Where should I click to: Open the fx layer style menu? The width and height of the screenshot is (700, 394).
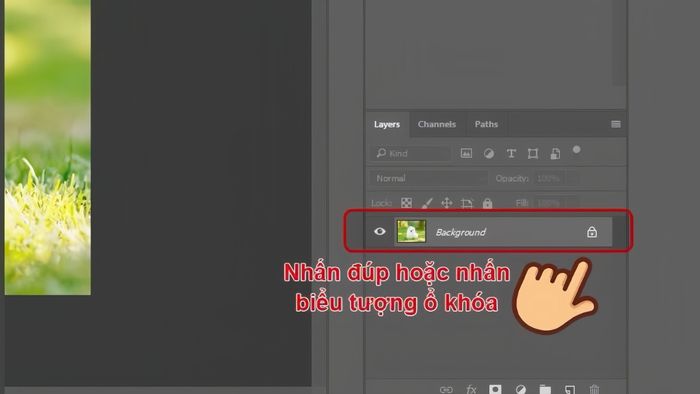coord(471,390)
